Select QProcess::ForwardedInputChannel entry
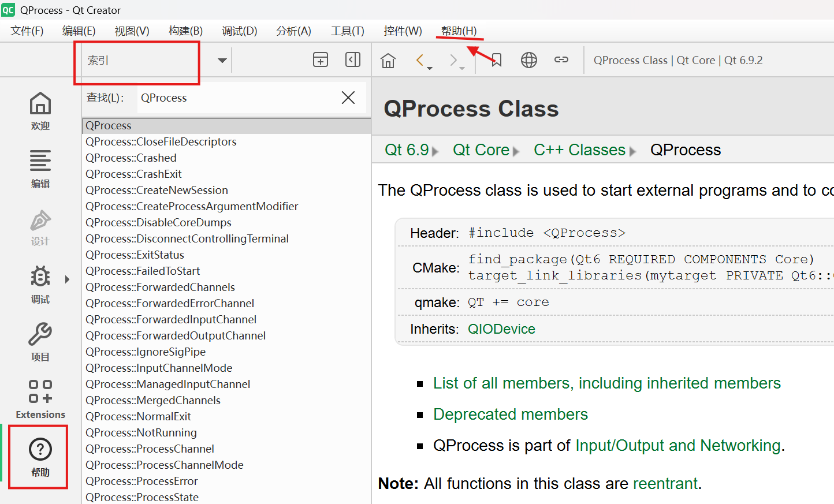 coord(226,320)
